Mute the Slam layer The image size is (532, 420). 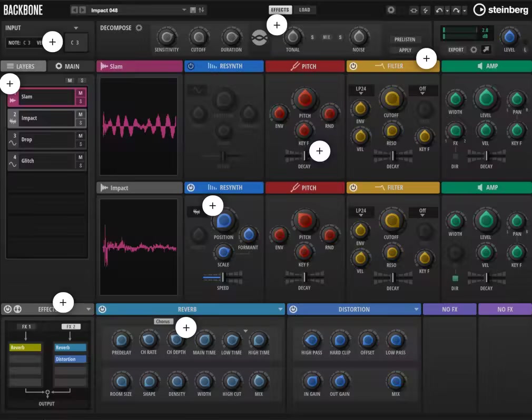click(81, 93)
